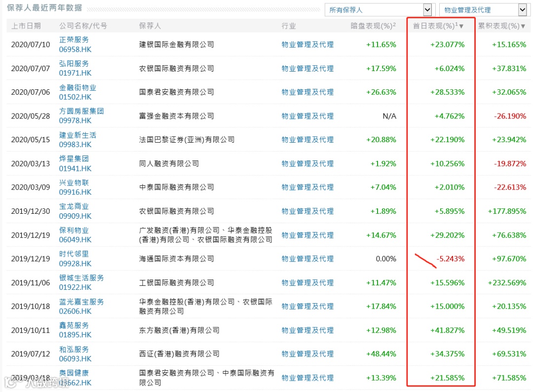
Task: Select sponsor 法国巴黎证券(亚洲)有限公司
Action: coord(187,140)
